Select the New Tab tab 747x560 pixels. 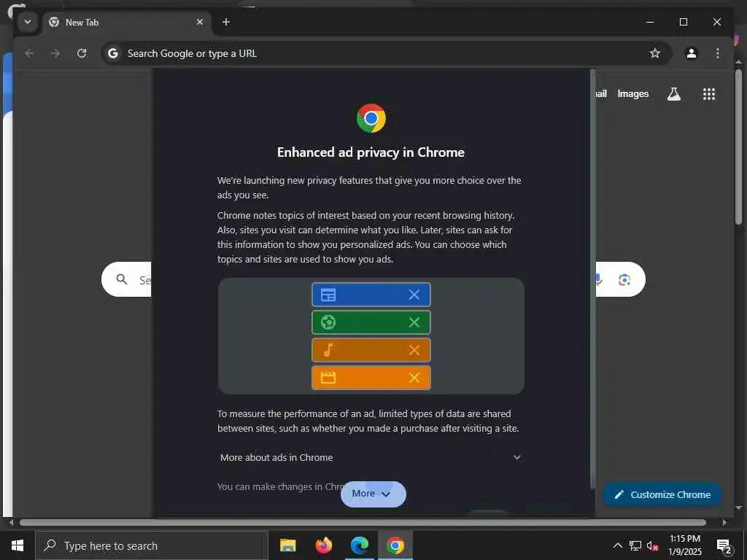pos(128,23)
